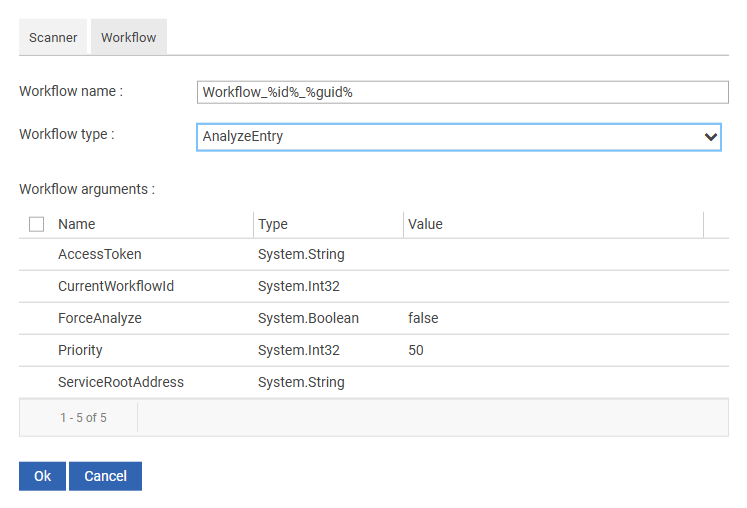This screenshot has width=747, height=508.
Task: Click the false value for ForceAnalyze
Action: 423,318
